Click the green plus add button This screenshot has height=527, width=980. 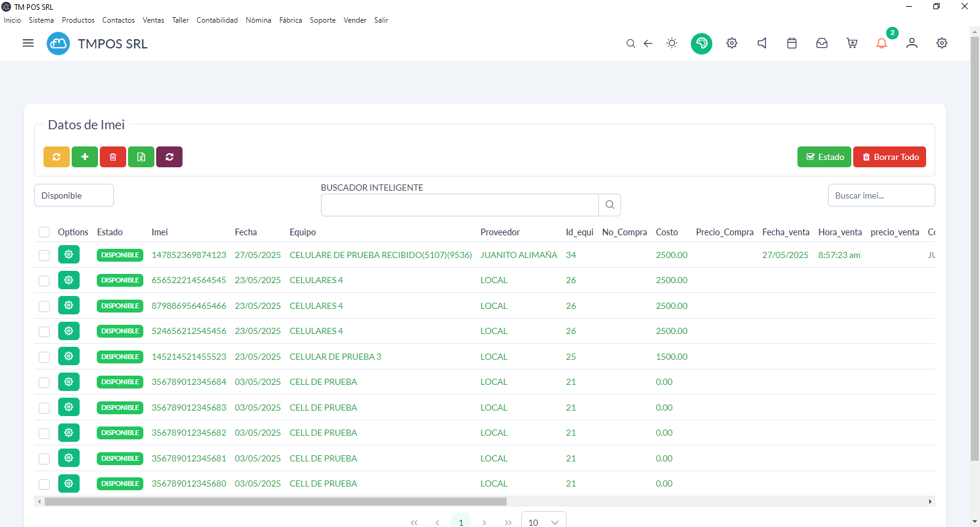[x=85, y=157]
